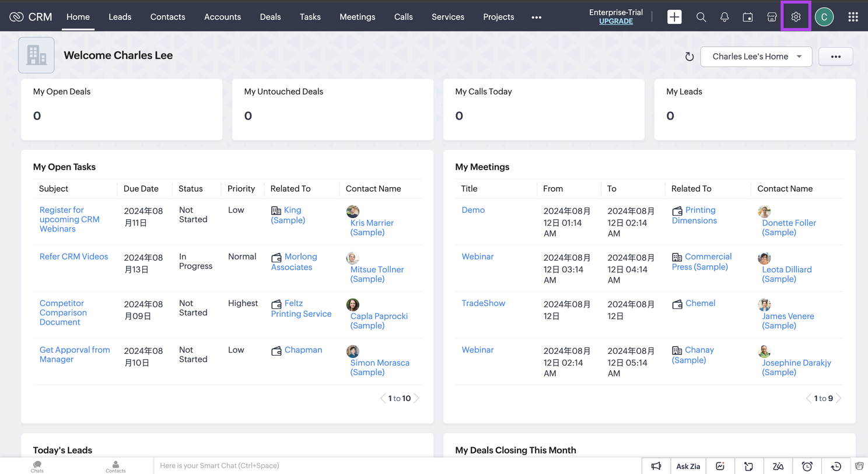This screenshot has width=868, height=474.
Task: Click the UPGRADE link
Action: click(616, 21)
